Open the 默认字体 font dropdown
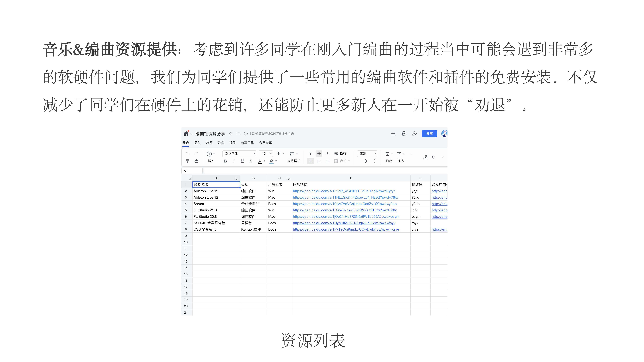The height and width of the screenshot is (362, 644). coord(239,154)
